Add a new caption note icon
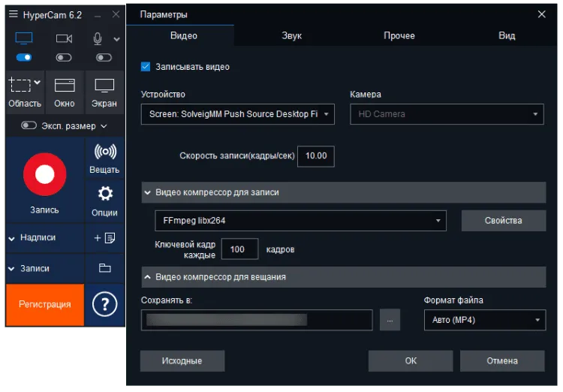 pos(104,237)
